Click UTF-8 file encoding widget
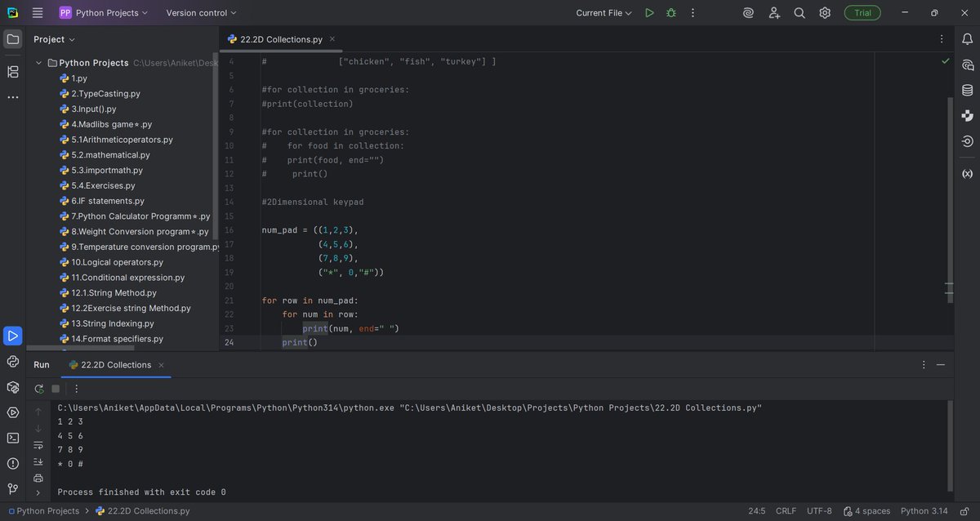Viewport: 980px width, 521px height. pos(819,511)
